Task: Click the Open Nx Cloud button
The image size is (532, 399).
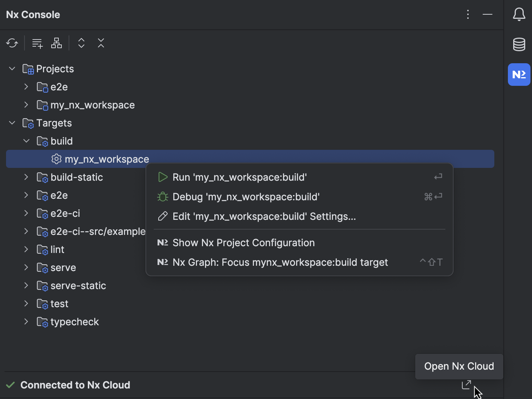Action: [x=459, y=366]
